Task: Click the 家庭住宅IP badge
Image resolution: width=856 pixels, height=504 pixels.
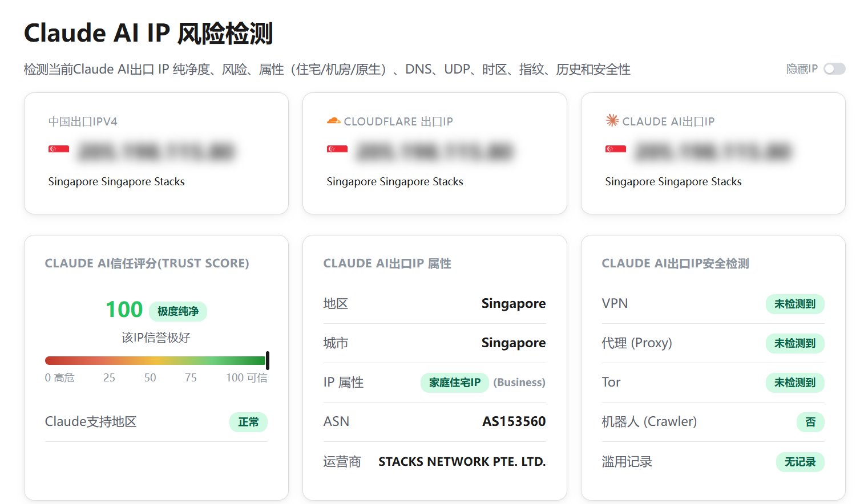Action: 455,383
